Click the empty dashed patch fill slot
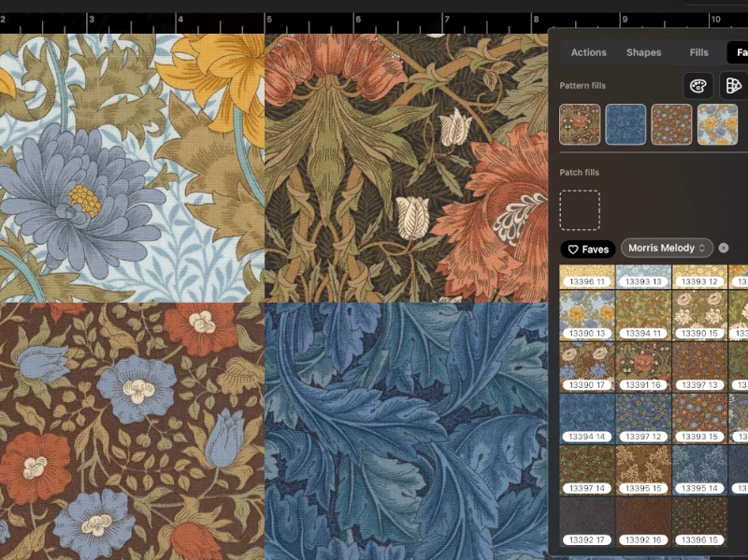 click(x=580, y=210)
